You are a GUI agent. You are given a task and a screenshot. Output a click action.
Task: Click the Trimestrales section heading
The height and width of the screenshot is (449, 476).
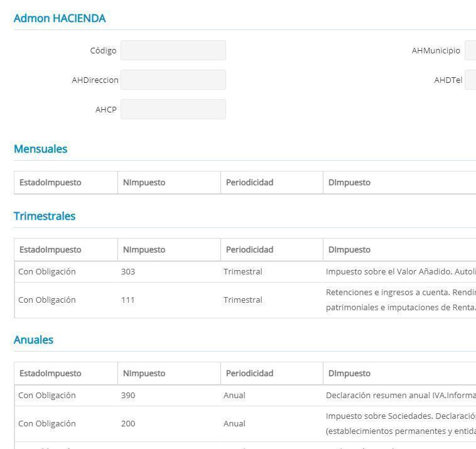[45, 216]
